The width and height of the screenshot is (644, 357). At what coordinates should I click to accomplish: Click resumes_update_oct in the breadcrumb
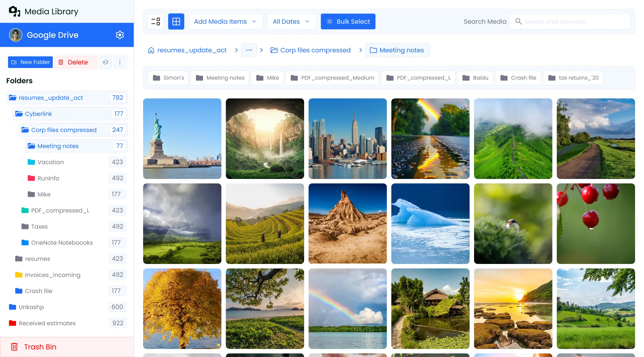click(x=192, y=50)
